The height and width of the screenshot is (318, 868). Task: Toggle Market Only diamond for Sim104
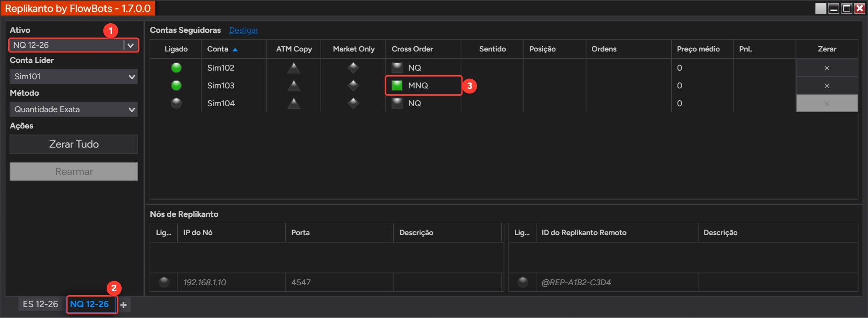[353, 103]
